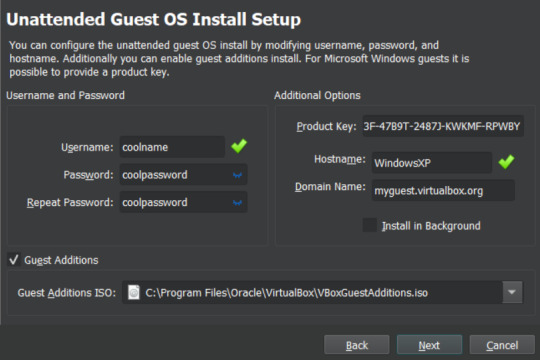This screenshot has height=360, width=540.
Task: Click the Guest Additions label text
Action: coord(61,260)
